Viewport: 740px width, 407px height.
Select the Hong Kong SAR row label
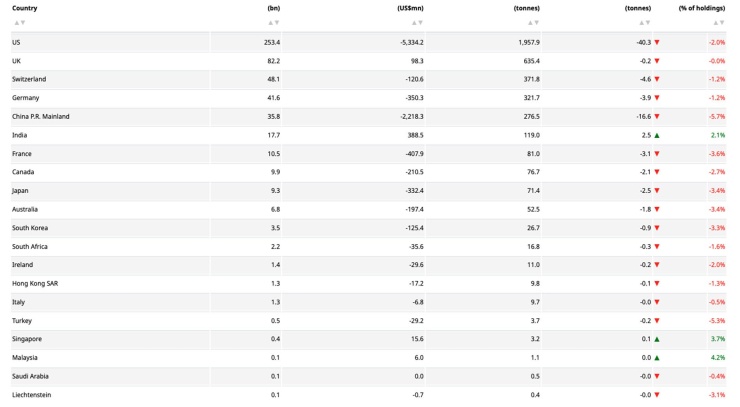click(x=35, y=283)
